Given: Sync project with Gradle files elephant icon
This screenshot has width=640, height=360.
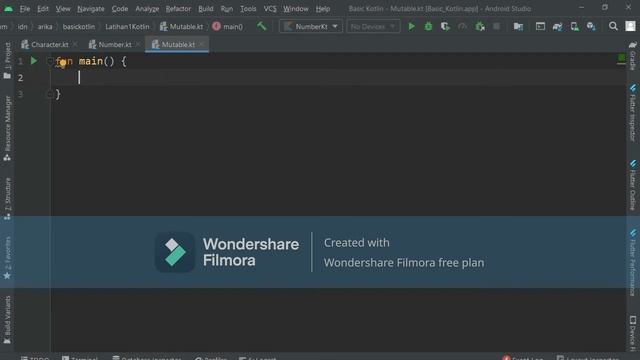Looking at the screenshot, I should 557,27.
